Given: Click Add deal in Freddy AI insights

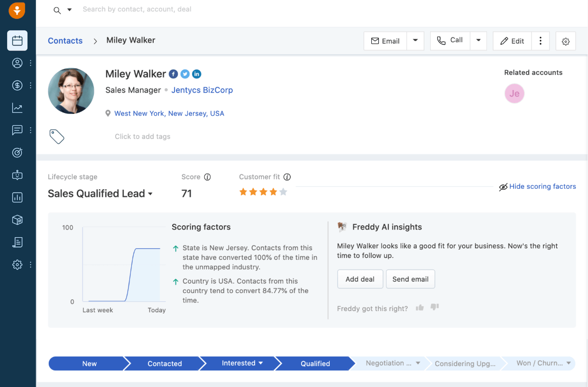Looking at the screenshot, I should pyautogui.click(x=360, y=279).
